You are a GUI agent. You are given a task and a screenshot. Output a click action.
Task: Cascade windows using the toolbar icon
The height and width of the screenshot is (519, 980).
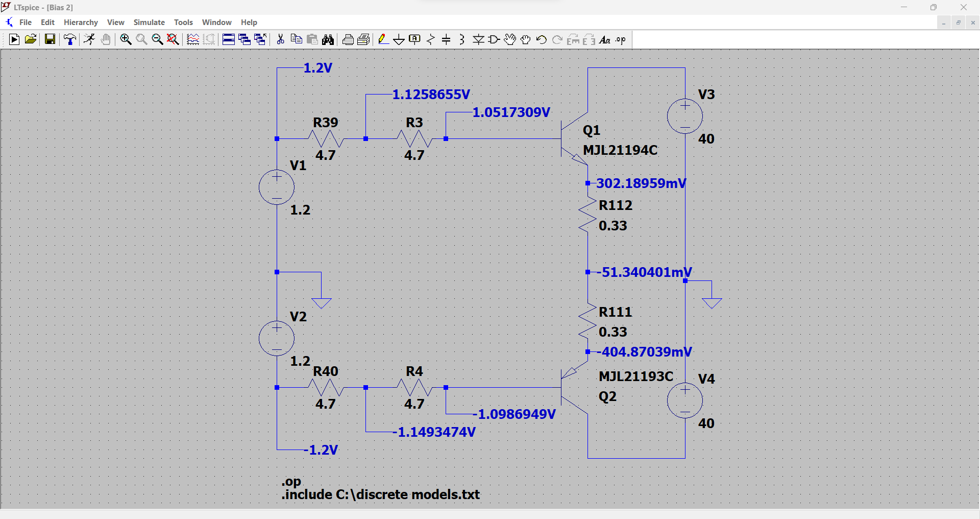244,39
